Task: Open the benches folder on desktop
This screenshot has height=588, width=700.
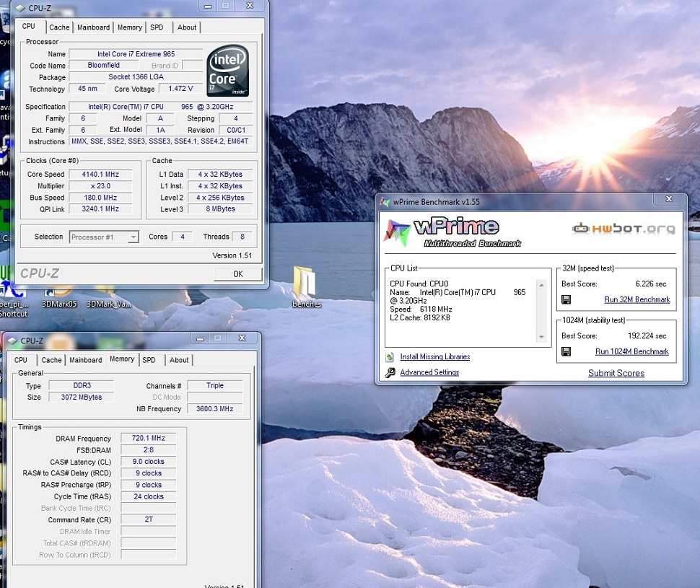Action: (306, 286)
